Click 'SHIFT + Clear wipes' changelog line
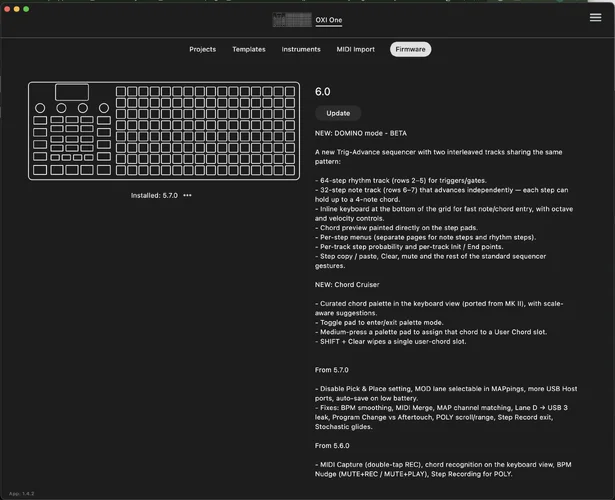This screenshot has width=615, height=500. [390, 342]
